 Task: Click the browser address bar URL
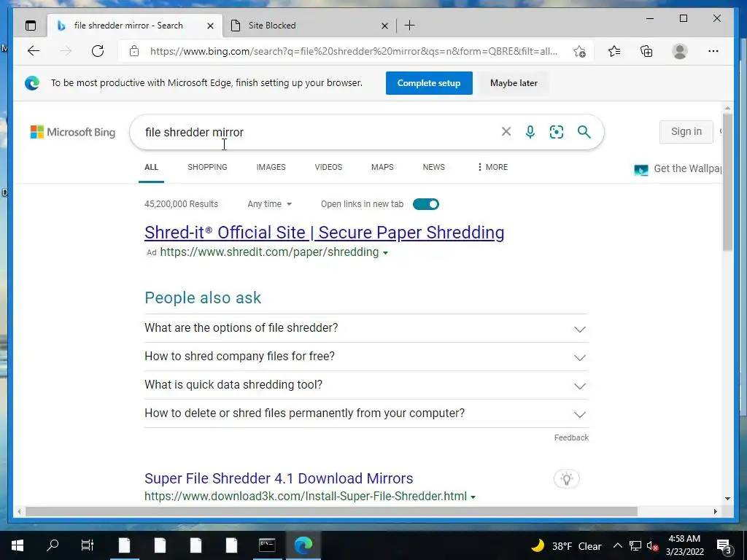pyautogui.click(x=354, y=51)
